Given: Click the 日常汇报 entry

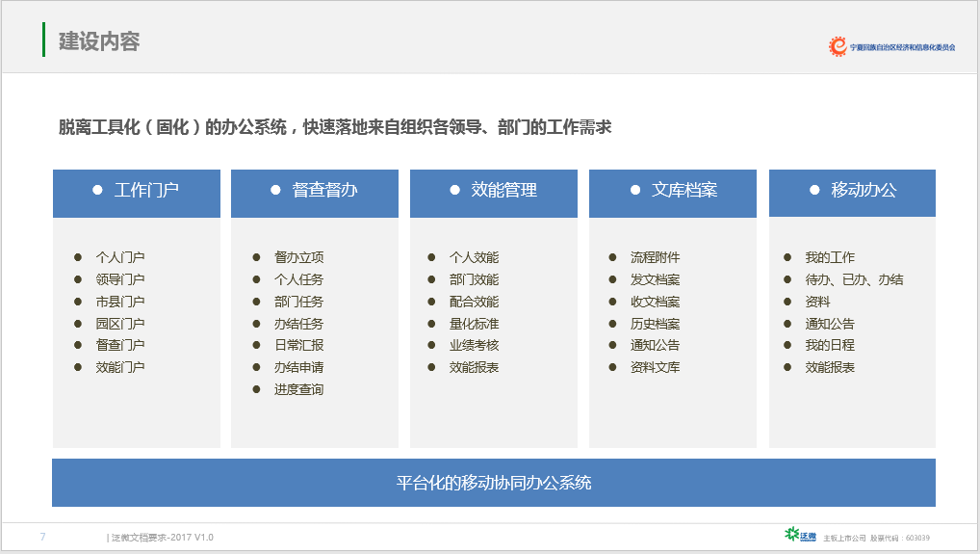Looking at the screenshot, I should coord(298,345).
